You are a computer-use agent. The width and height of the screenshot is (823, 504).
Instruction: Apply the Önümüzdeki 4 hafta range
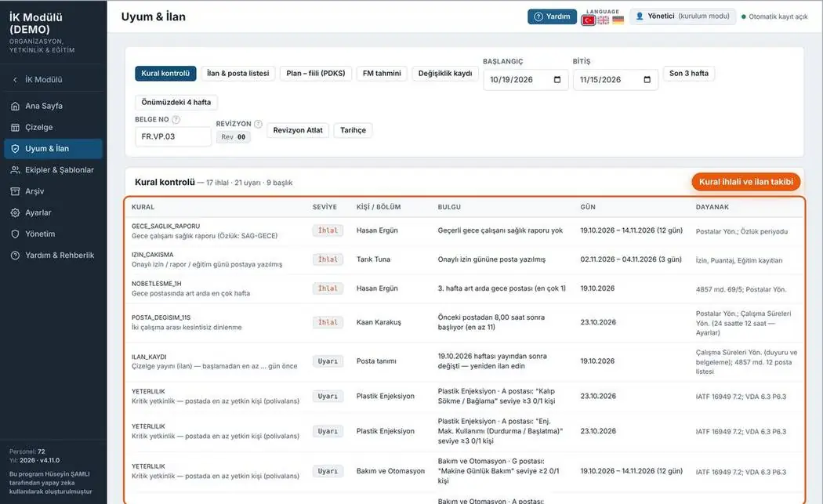176,103
